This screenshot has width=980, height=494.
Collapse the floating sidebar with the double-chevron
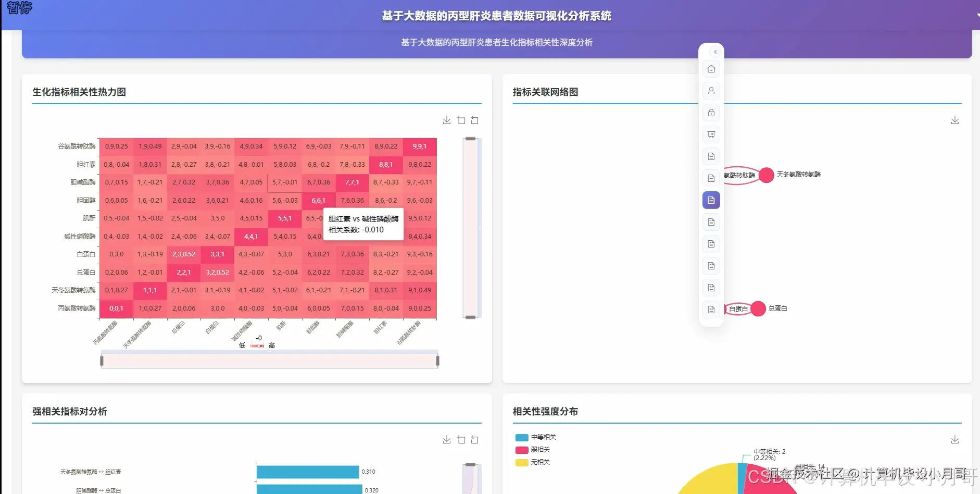tap(715, 52)
